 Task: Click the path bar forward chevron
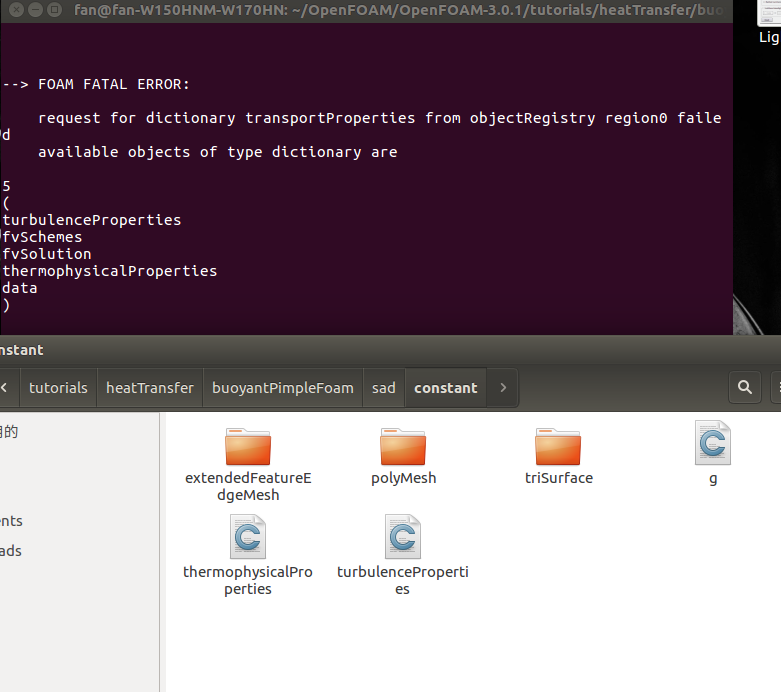coord(503,388)
